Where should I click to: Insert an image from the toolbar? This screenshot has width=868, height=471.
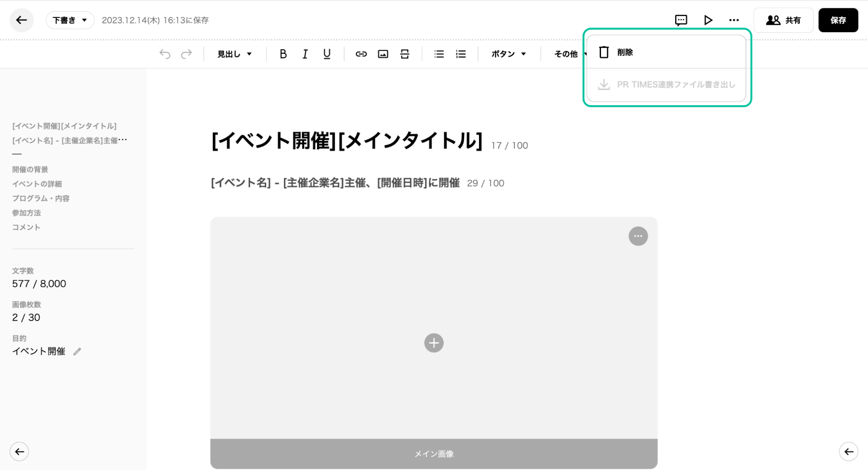pyautogui.click(x=383, y=54)
